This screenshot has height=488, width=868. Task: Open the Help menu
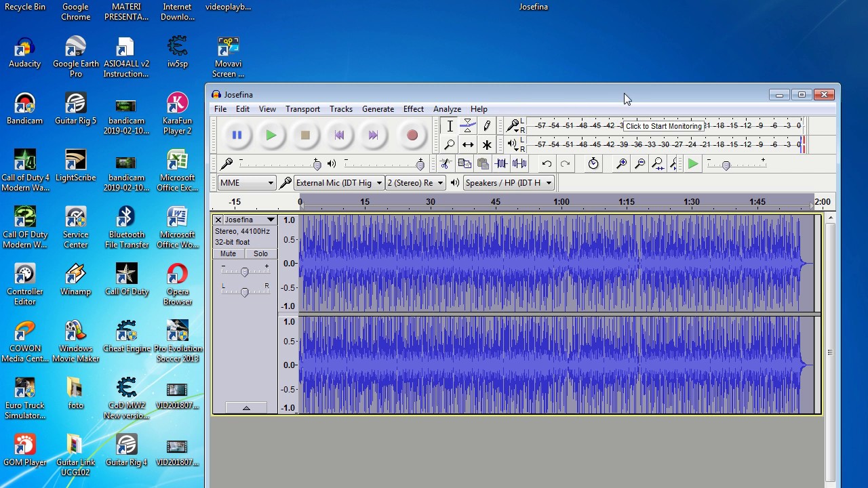(479, 109)
